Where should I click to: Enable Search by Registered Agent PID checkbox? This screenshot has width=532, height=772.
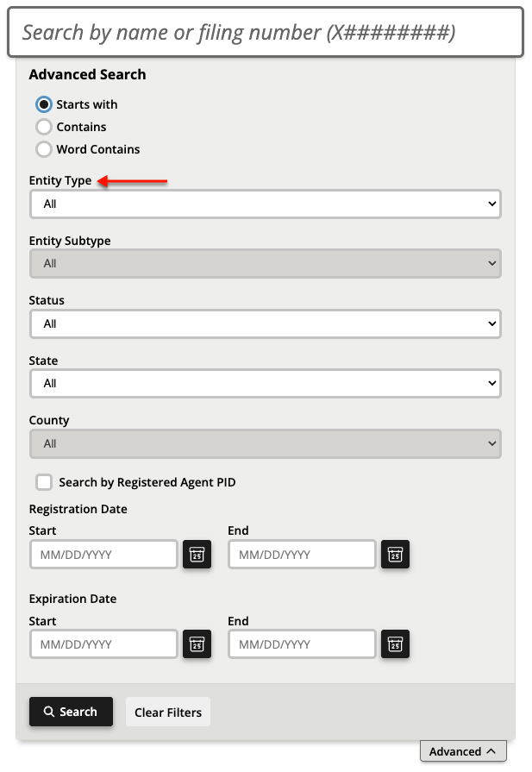pos(44,482)
